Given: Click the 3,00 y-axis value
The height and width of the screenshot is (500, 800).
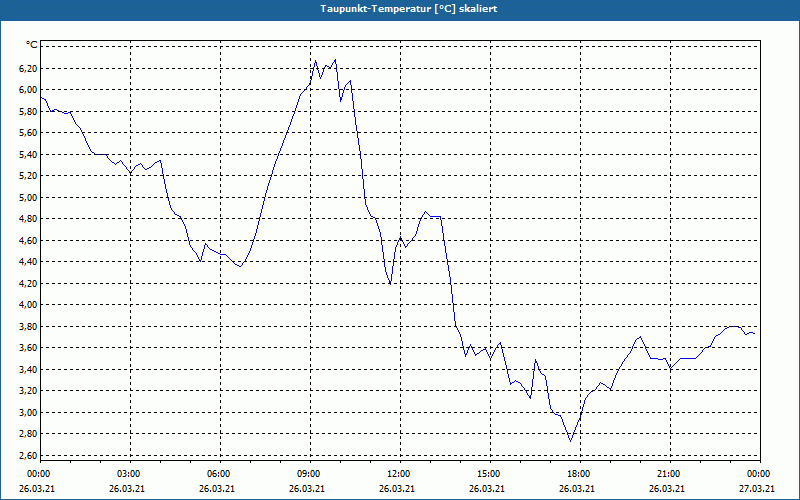Looking at the screenshot, I should [29, 412].
